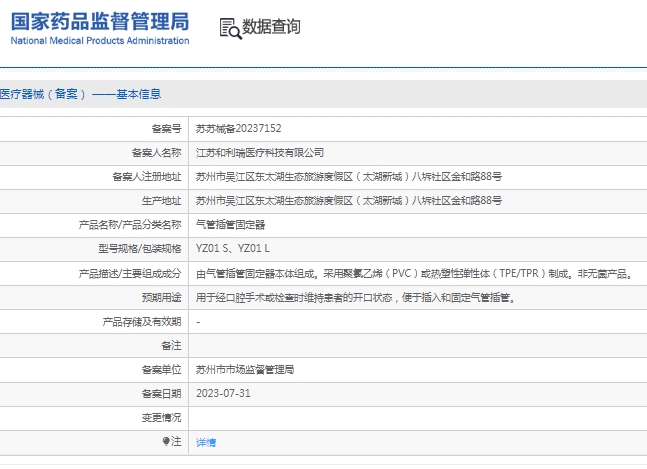Click the 变更情况 row label

point(162,417)
